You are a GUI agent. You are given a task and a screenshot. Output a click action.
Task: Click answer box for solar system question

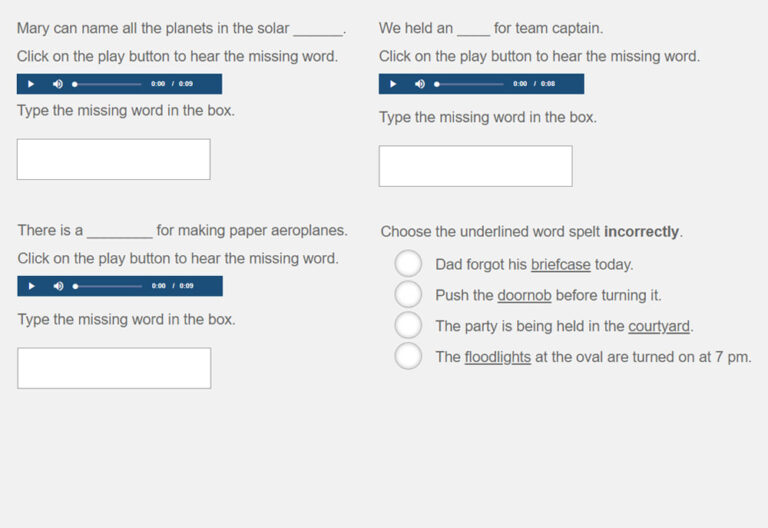pyautogui.click(x=113, y=159)
